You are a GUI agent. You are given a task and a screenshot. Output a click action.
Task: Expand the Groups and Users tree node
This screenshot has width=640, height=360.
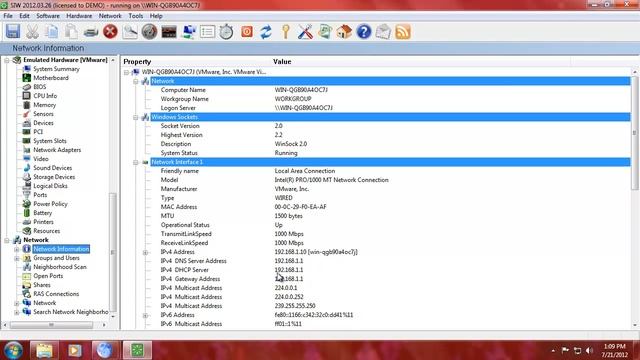[x=17, y=258]
